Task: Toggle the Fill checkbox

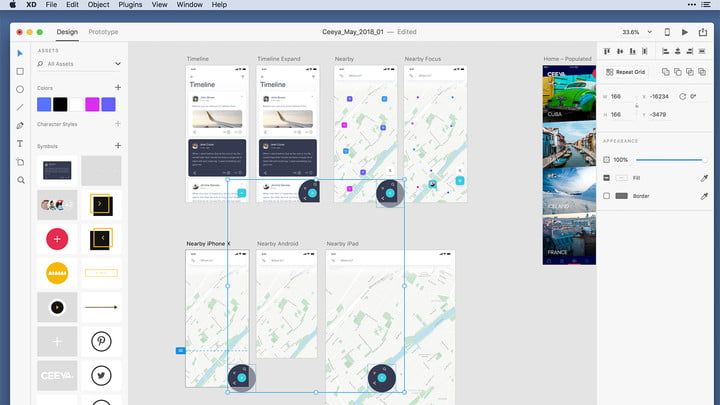Action: coord(607,178)
